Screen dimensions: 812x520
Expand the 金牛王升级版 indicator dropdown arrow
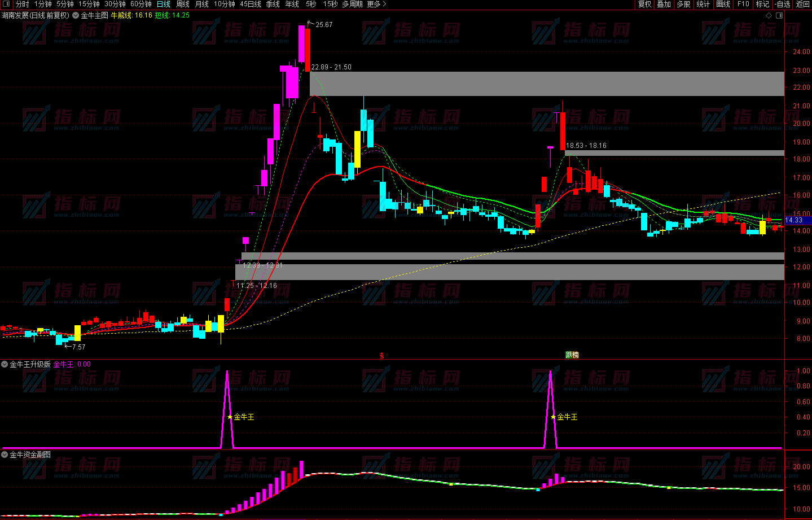[5, 364]
